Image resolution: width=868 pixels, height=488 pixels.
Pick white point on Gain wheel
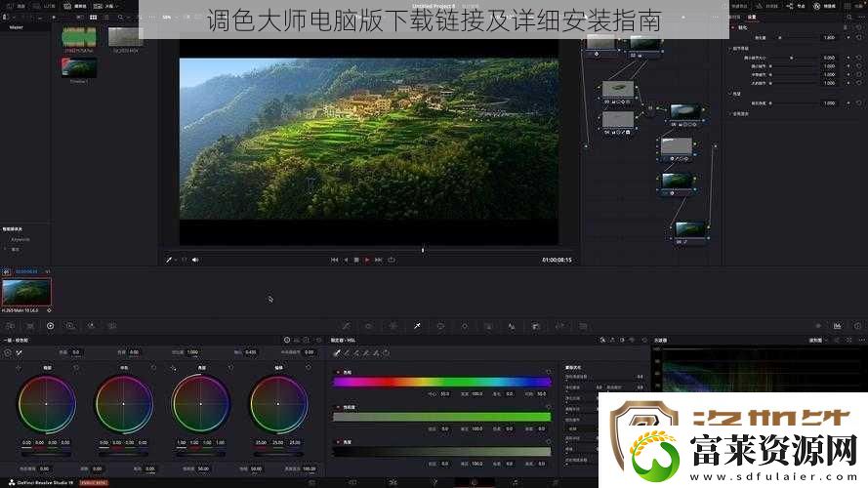(x=173, y=367)
